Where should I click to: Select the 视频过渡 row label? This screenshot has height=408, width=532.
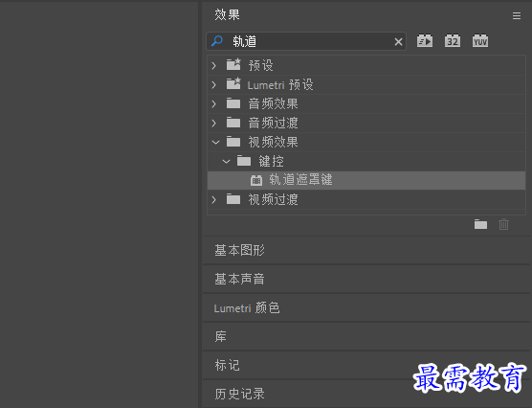273,200
